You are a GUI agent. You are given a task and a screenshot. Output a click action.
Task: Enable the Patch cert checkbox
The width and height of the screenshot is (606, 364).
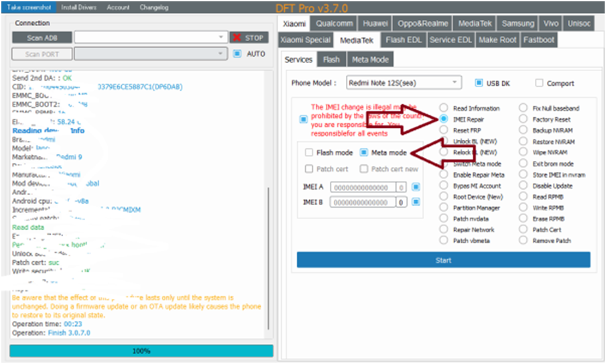[x=309, y=168]
